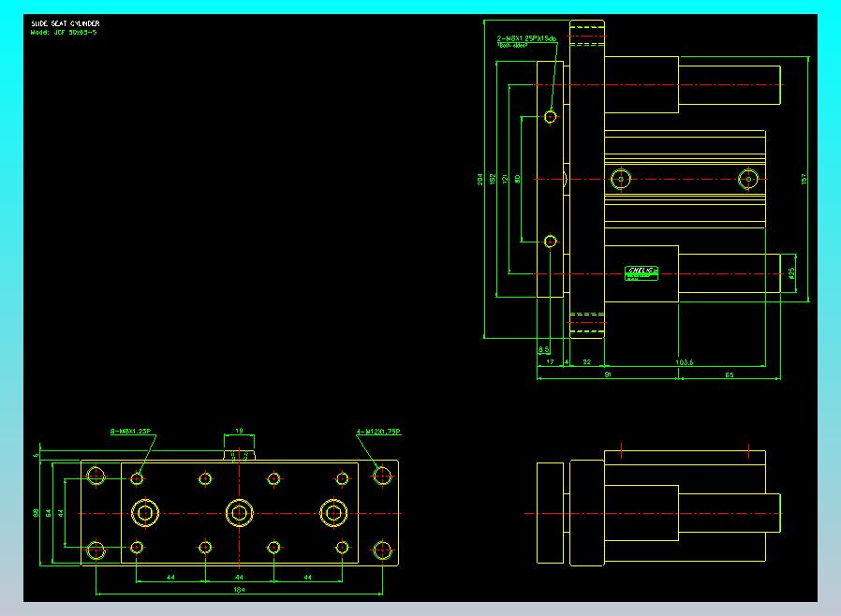Click the right port circle on cylinder body
This screenshot has width=841, height=616.
tap(748, 179)
